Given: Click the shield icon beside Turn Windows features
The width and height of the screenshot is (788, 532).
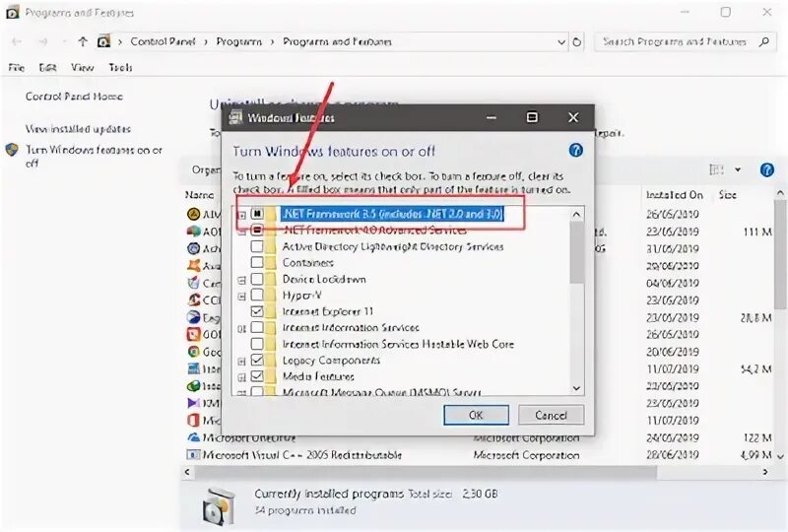Looking at the screenshot, I should pyautogui.click(x=12, y=150).
